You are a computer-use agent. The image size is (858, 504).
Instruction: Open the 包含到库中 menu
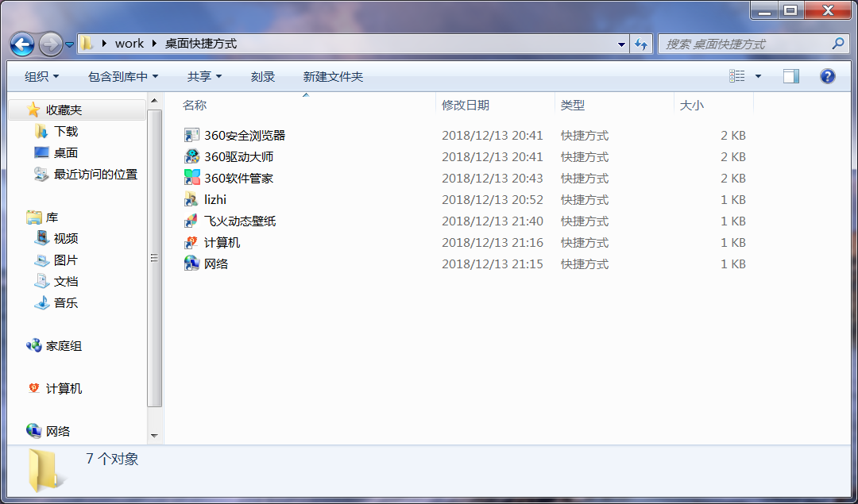(123, 76)
